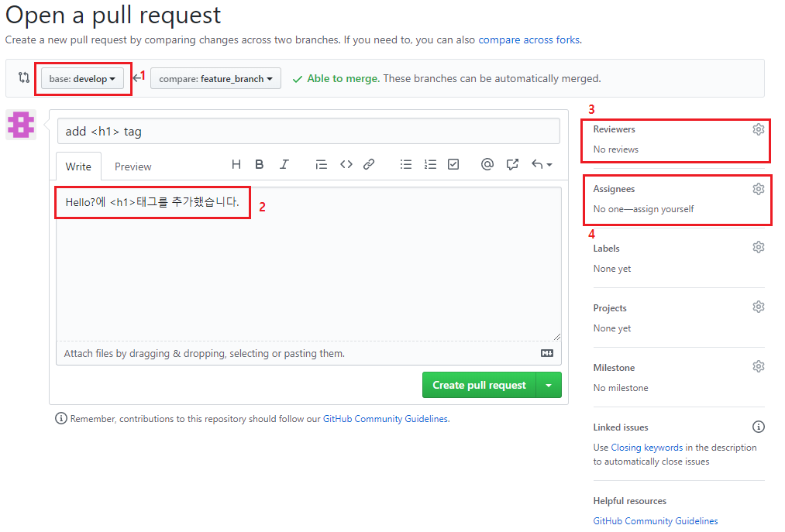Add a bulleted list
The image size is (785, 532).
(x=406, y=164)
